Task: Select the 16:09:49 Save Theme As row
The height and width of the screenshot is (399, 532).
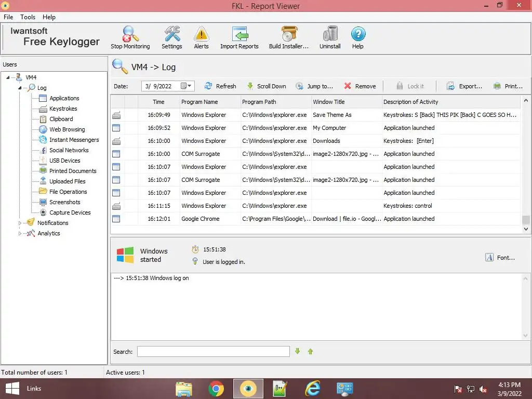Action: [x=315, y=115]
